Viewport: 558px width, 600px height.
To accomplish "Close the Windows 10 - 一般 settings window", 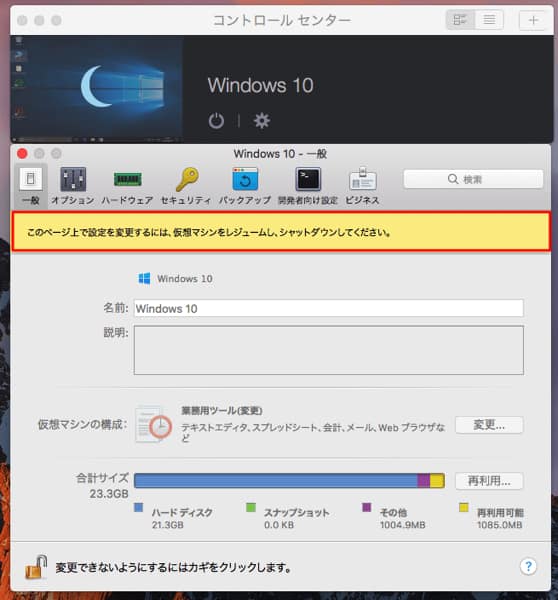I will pyautogui.click(x=22, y=153).
